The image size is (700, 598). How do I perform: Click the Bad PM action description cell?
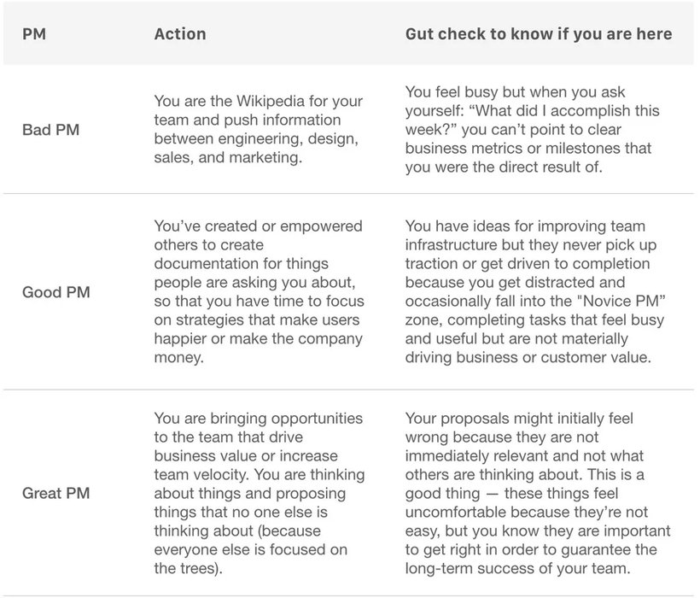point(260,129)
